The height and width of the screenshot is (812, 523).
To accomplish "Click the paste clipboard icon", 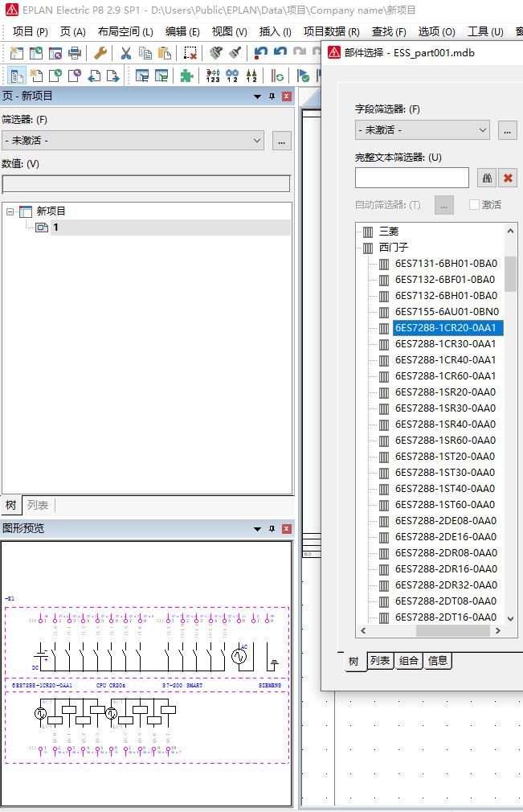I will pyautogui.click(x=165, y=53).
